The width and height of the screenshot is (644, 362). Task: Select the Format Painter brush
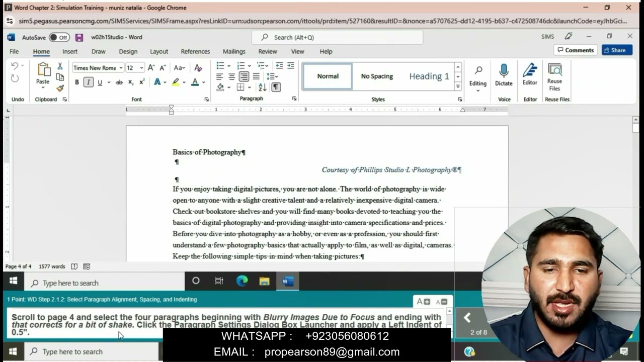click(x=60, y=88)
